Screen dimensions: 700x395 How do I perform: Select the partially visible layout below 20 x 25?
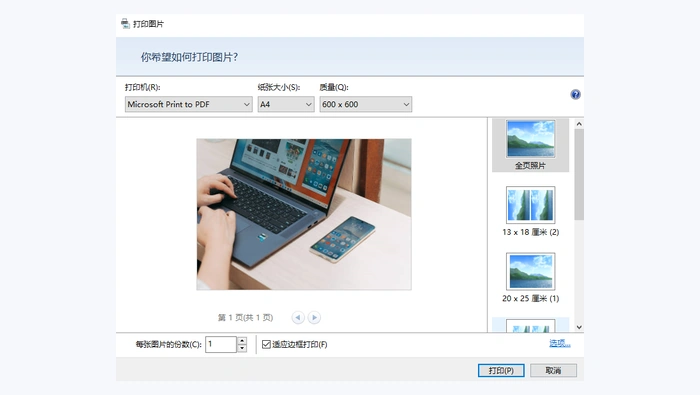tap(530, 325)
